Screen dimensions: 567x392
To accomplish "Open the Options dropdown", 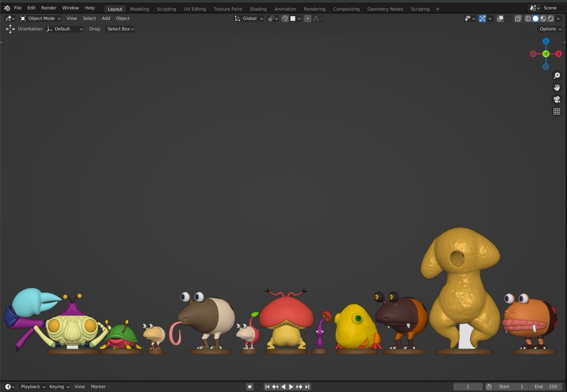I will click(551, 29).
